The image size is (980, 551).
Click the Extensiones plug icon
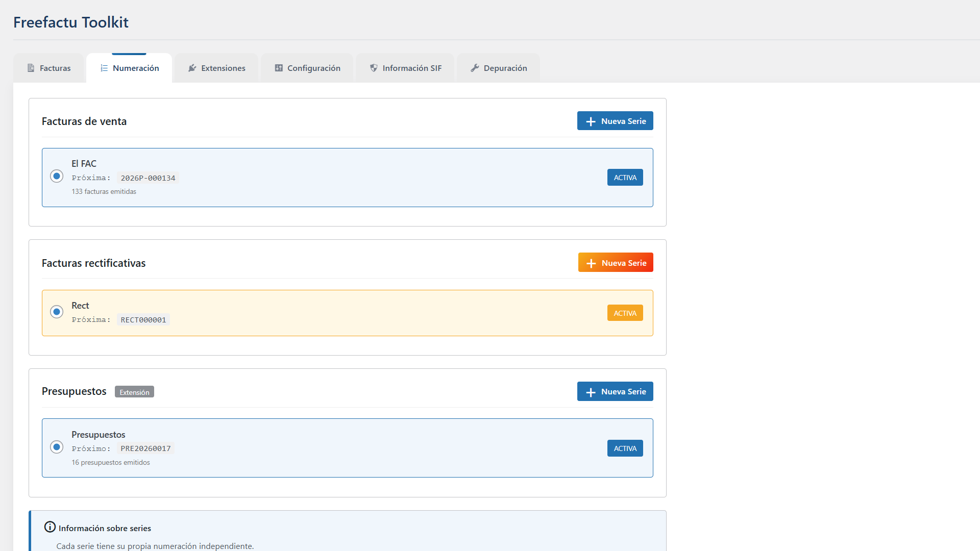click(192, 68)
